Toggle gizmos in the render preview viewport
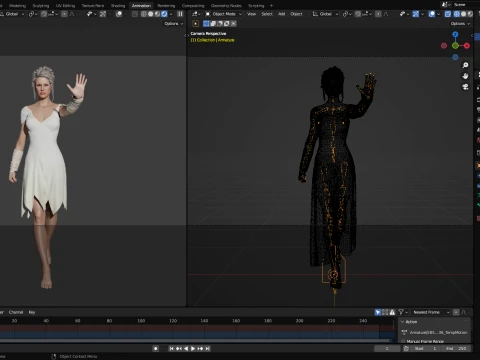The width and height of the screenshot is (480, 360). 103,14
